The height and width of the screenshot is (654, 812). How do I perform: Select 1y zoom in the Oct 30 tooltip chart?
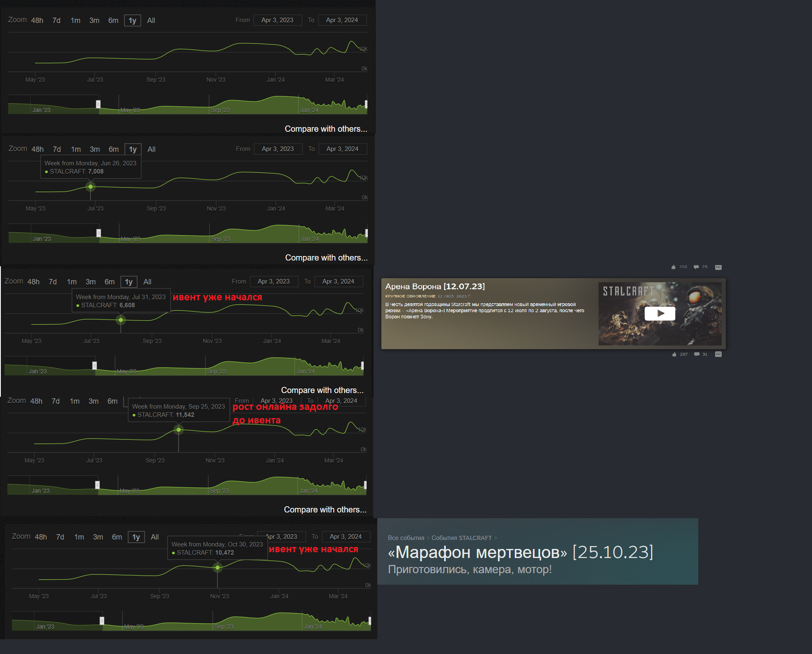click(136, 537)
